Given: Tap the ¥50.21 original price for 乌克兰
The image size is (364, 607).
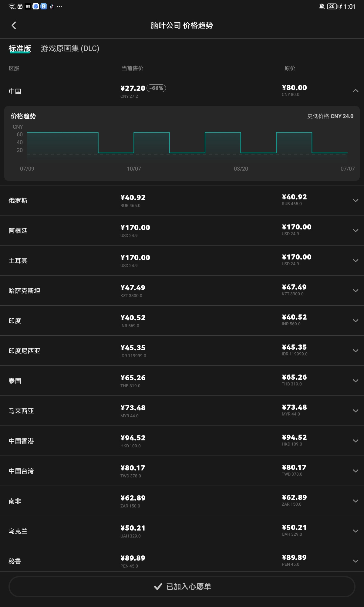Looking at the screenshot, I should click(294, 527).
